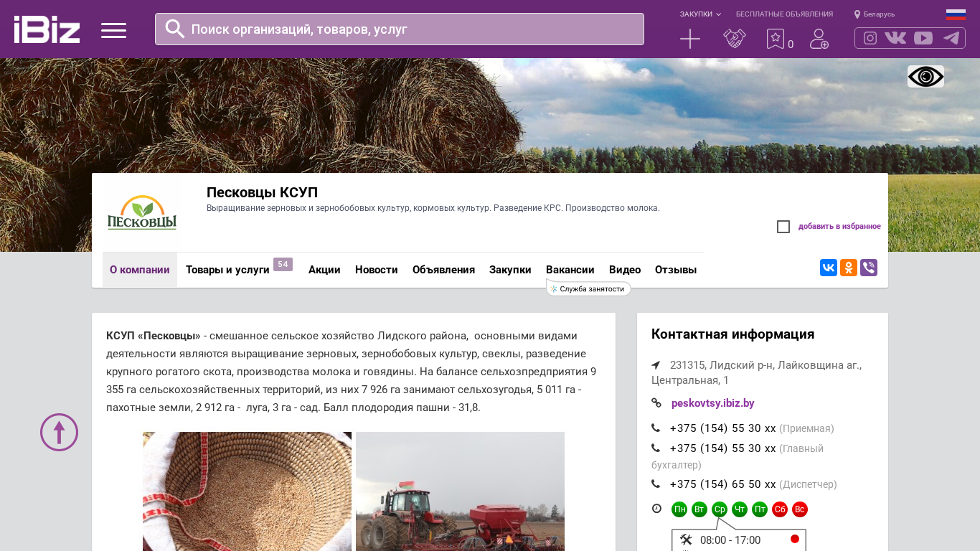Toggle visually impaired mode eye icon
980x551 pixels.
pyautogui.click(x=925, y=77)
